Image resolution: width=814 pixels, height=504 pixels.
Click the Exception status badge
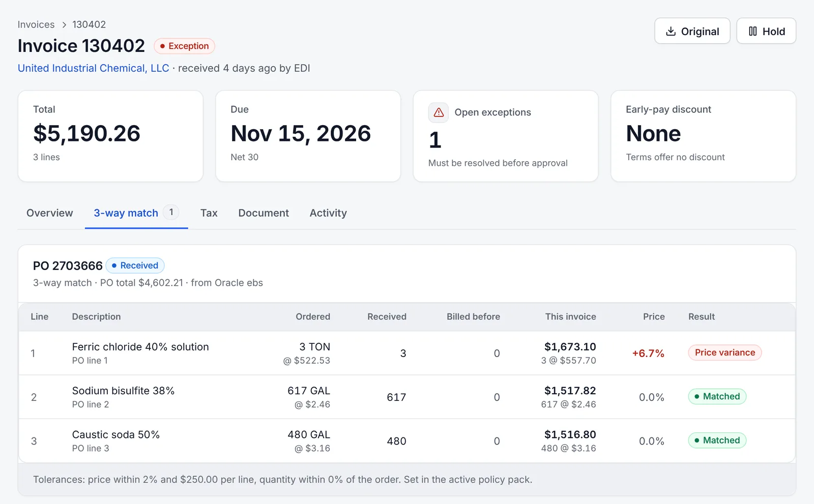(x=184, y=46)
